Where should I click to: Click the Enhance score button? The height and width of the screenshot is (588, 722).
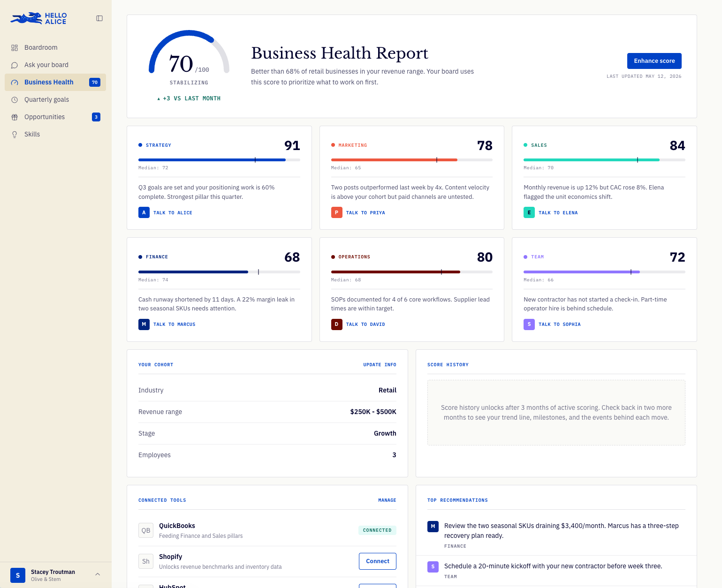click(654, 61)
